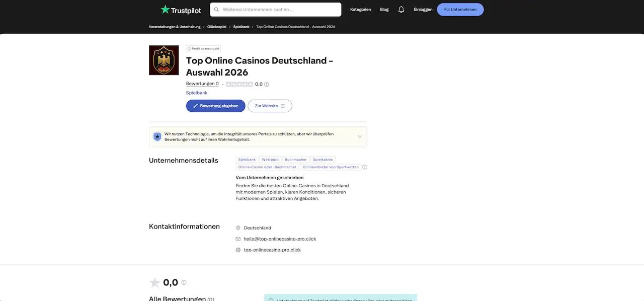The width and height of the screenshot is (644, 301).
Task: Click the Profil beansprucht badge
Action: pos(203,49)
